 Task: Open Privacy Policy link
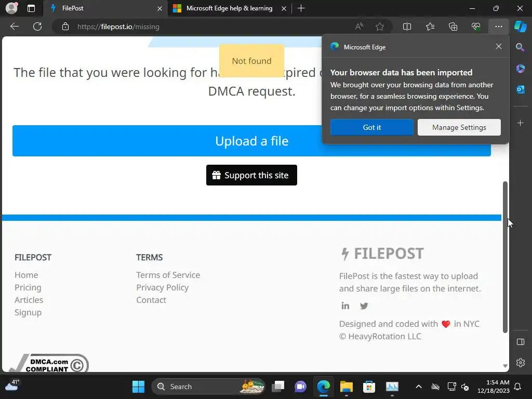point(162,287)
